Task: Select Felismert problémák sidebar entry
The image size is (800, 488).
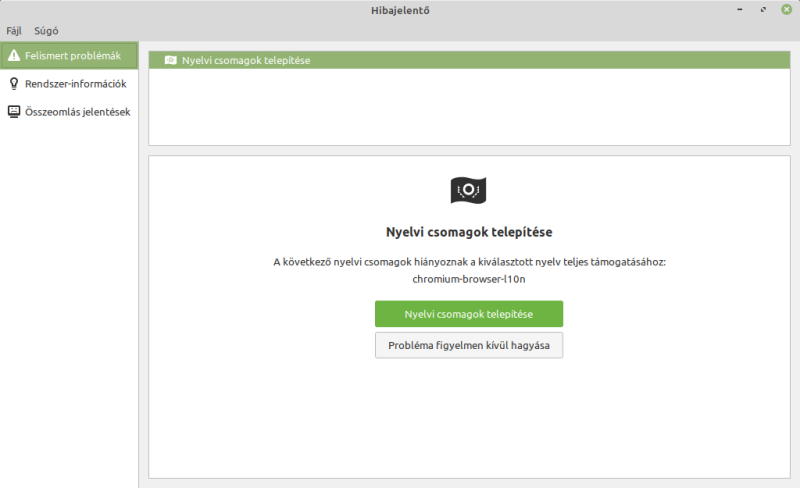Action: point(69,56)
